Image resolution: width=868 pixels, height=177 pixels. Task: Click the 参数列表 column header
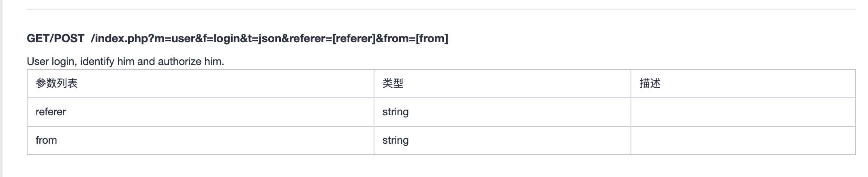[x=57, y=84]
